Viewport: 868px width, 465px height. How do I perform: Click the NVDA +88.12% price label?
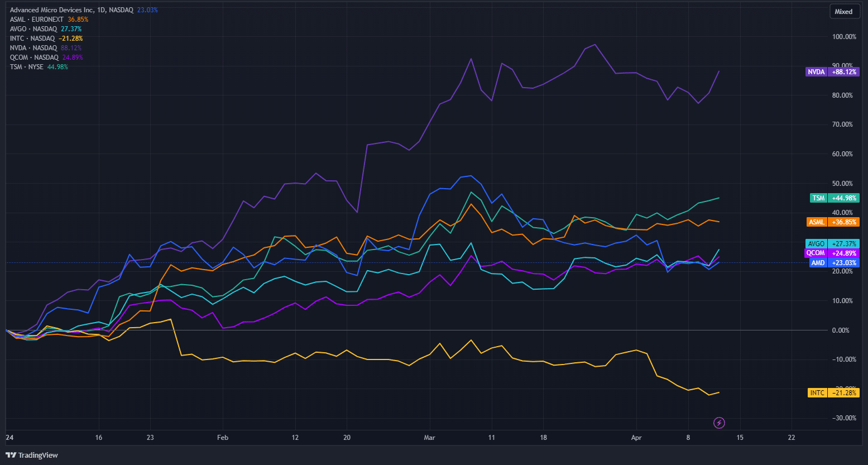[x=832, y=71]
